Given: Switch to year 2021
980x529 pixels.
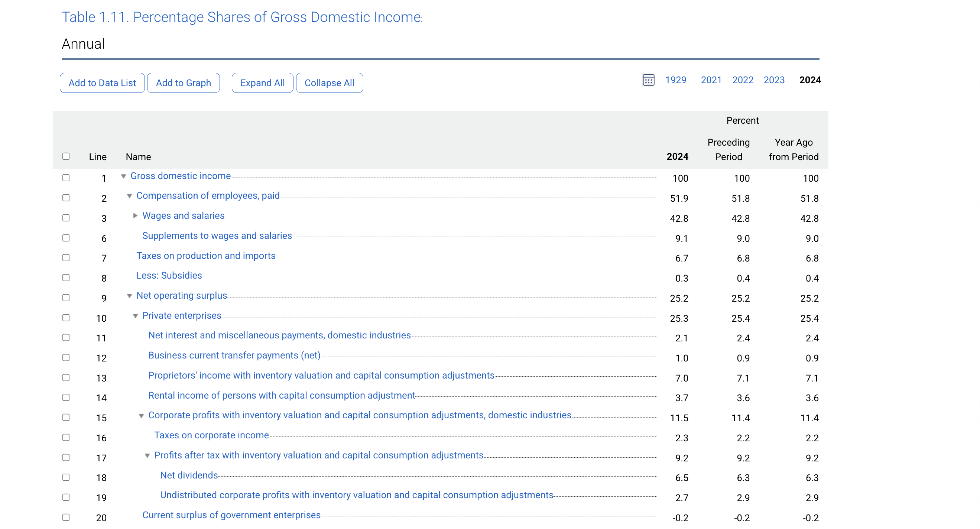Looking at the screenshot, I should [x=711, y=80].
